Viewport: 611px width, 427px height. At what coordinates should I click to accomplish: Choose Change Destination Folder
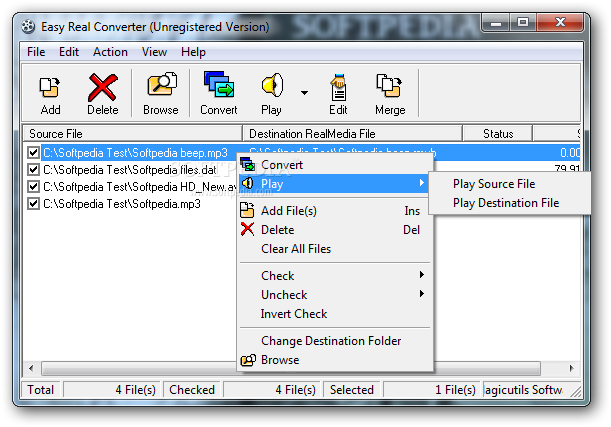336,341
